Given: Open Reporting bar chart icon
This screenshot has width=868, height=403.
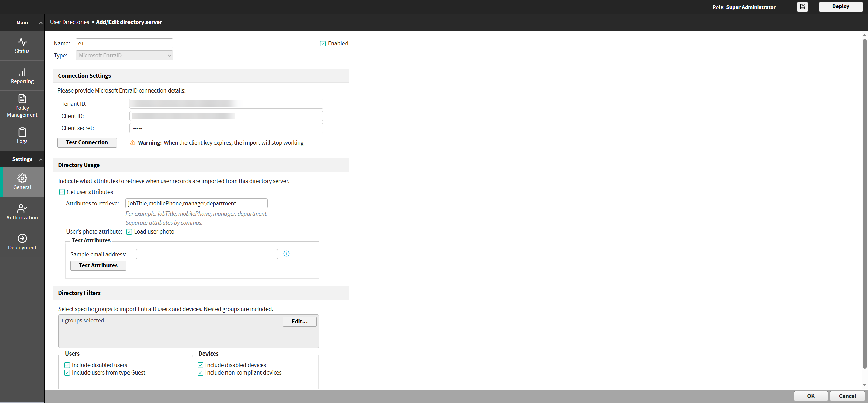Looking at the screenshot, I should pyautogui.click(x=22, y=72).
